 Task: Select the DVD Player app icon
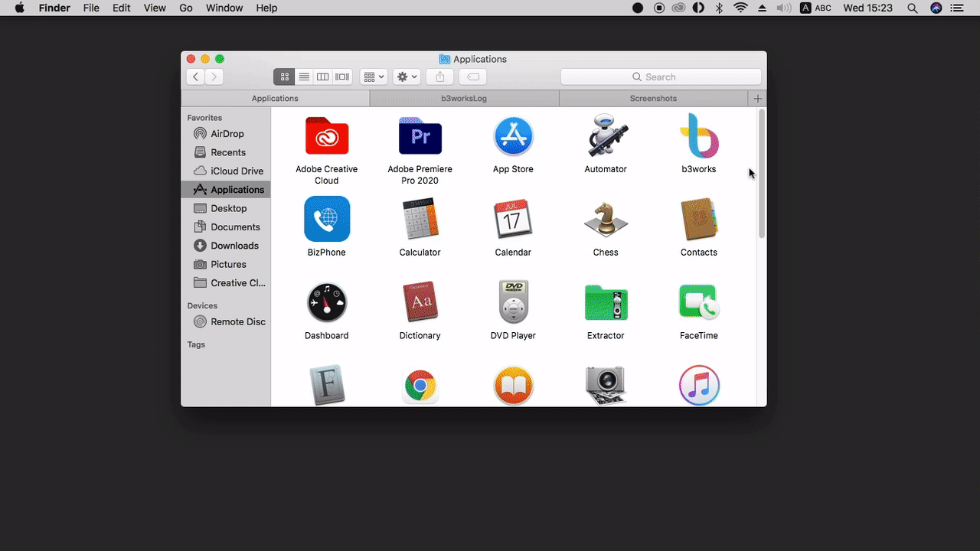[513, 302]
